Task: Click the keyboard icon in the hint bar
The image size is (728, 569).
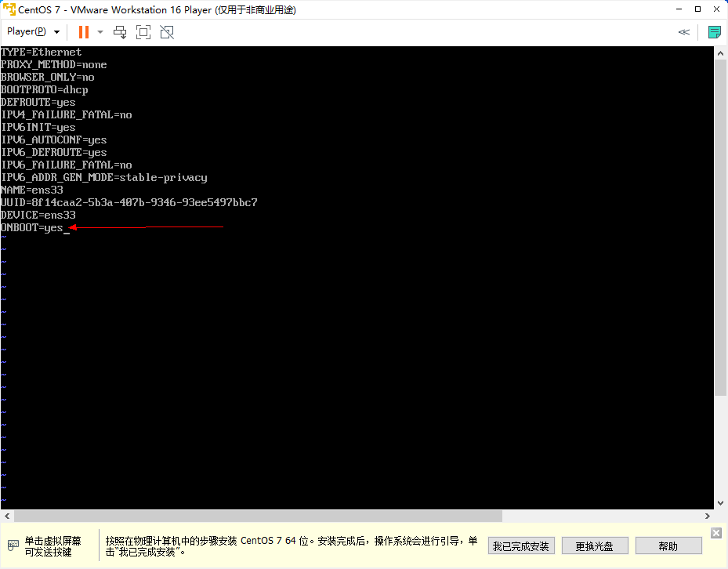Action: tap(13, 545)
